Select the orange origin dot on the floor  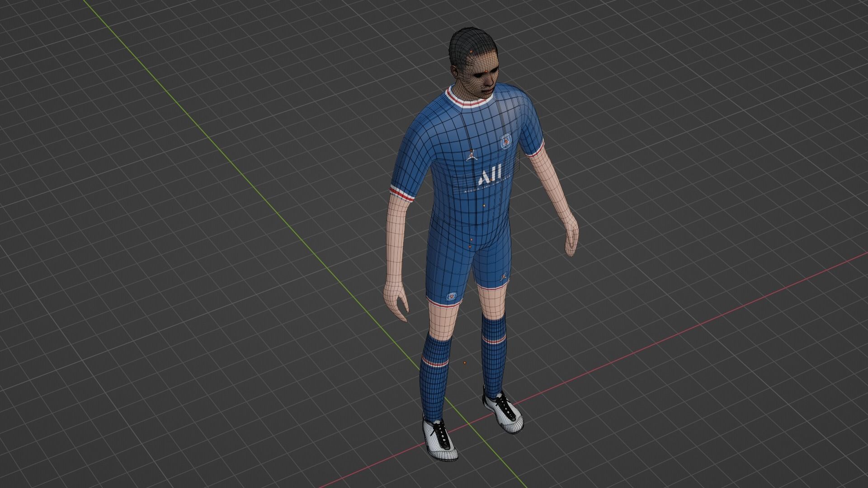click(464, 362)
